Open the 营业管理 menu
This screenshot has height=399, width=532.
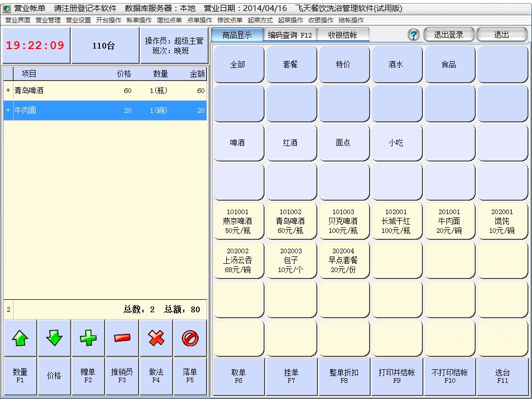click(x=48, y=20)
